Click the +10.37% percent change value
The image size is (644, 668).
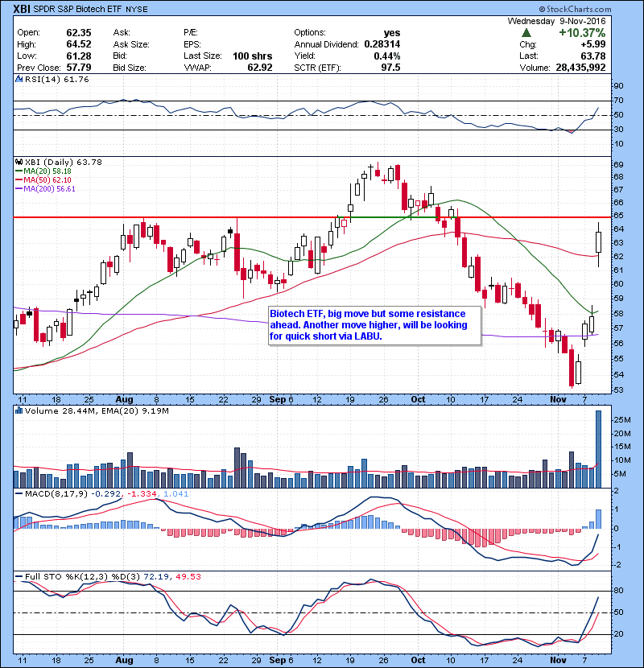click(582, 33)
